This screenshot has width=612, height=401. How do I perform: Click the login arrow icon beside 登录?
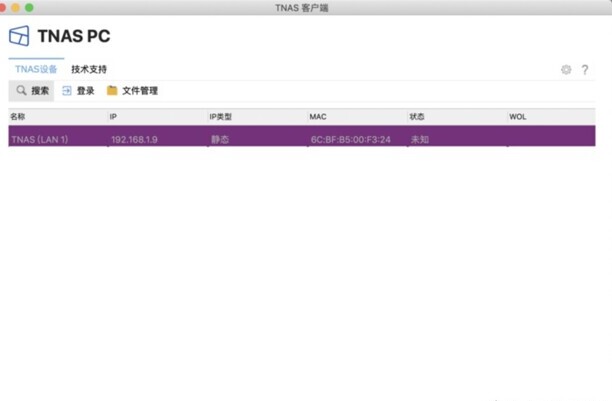(x=67, y=91)
